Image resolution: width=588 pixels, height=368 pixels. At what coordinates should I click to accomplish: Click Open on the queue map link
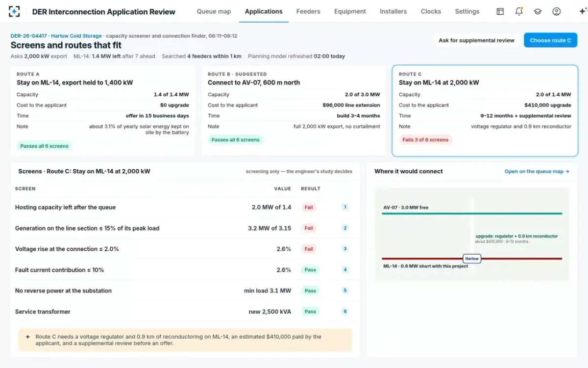coord(537,172)
